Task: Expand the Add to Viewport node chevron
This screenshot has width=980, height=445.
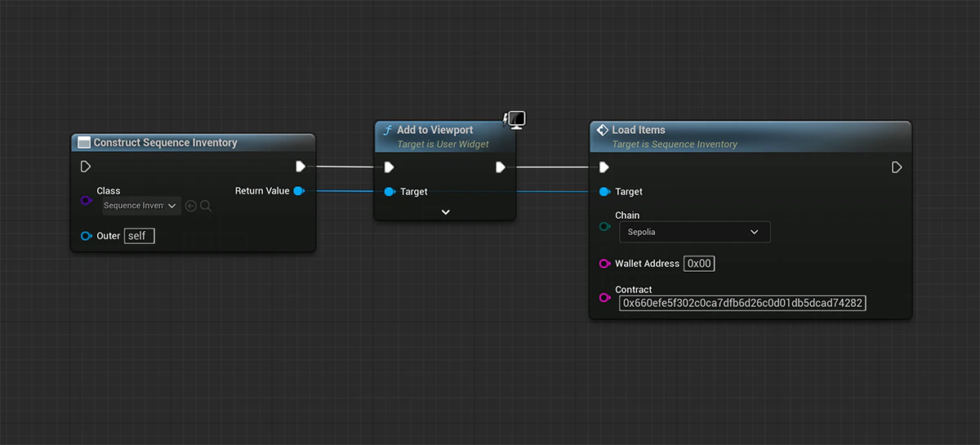Action: click(x=445, y=211)
